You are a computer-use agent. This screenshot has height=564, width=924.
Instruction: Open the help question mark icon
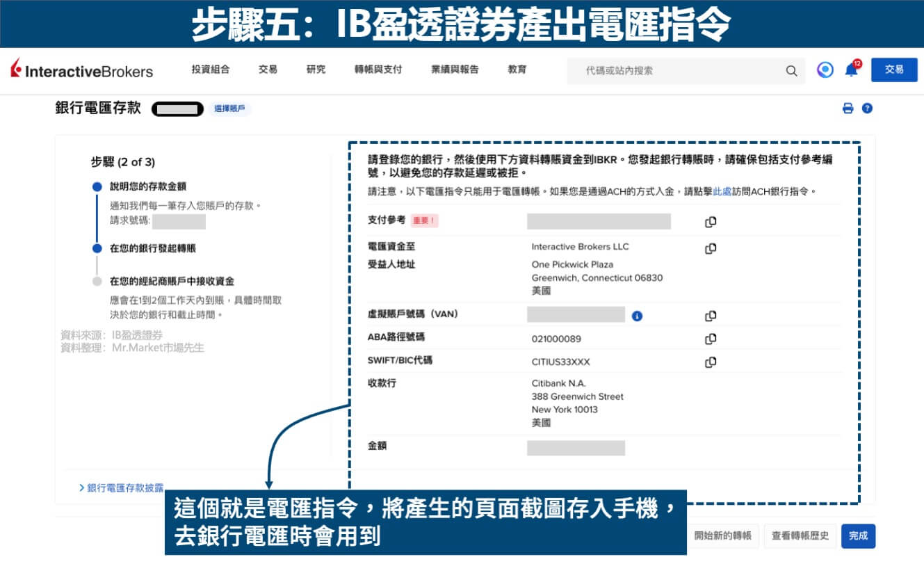coord(867,108)
